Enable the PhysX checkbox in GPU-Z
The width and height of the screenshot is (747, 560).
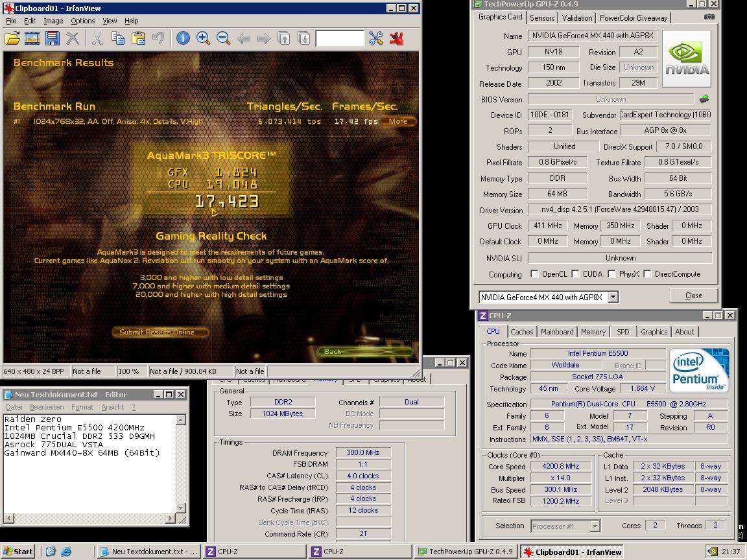pyautogui.click(x=611, y=274)
